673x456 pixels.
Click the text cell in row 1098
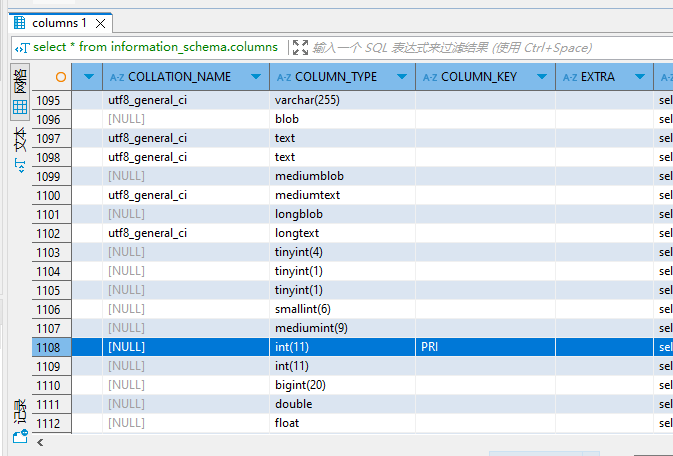pos(343,157)
